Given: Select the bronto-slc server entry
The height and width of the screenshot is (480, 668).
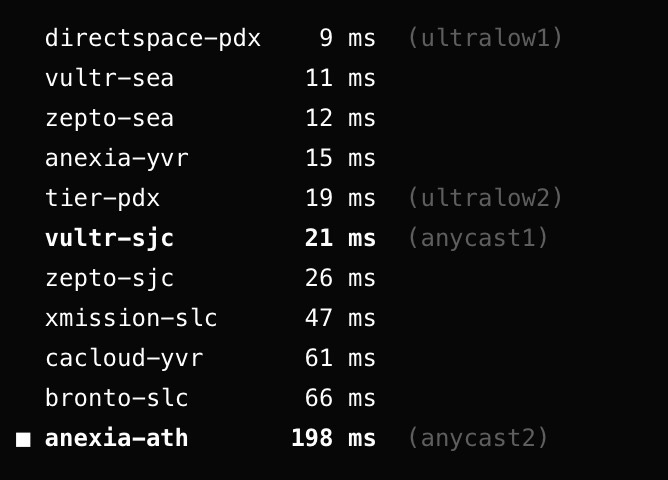Looking at the screenshot, I should click(116, 398).
